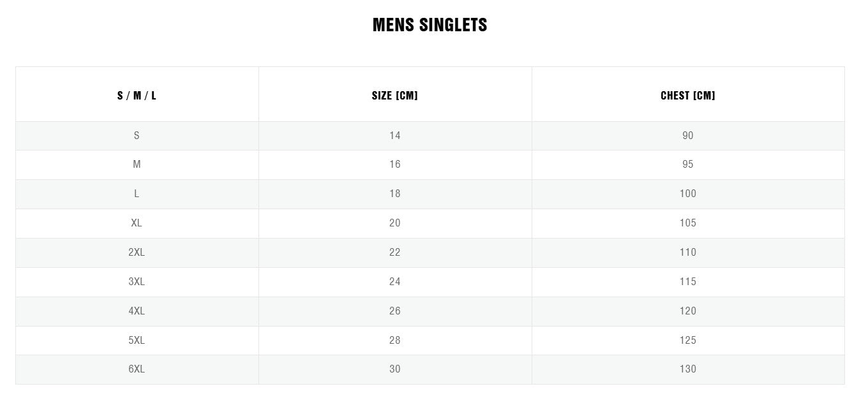868x398 pixels.
Task: Click the XL size row label
Action: pyautogui.click(x=137, y=223)
